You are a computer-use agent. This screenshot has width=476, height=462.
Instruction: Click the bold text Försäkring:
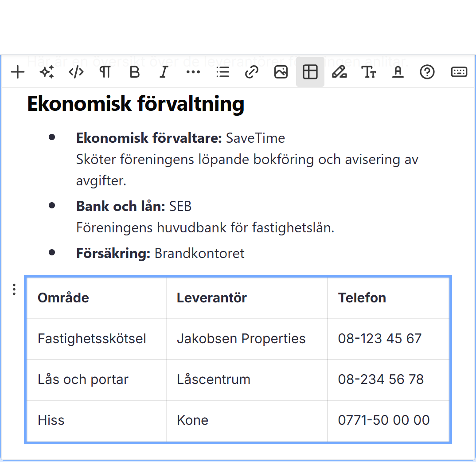pyautogui.click(x=113, y=253)
